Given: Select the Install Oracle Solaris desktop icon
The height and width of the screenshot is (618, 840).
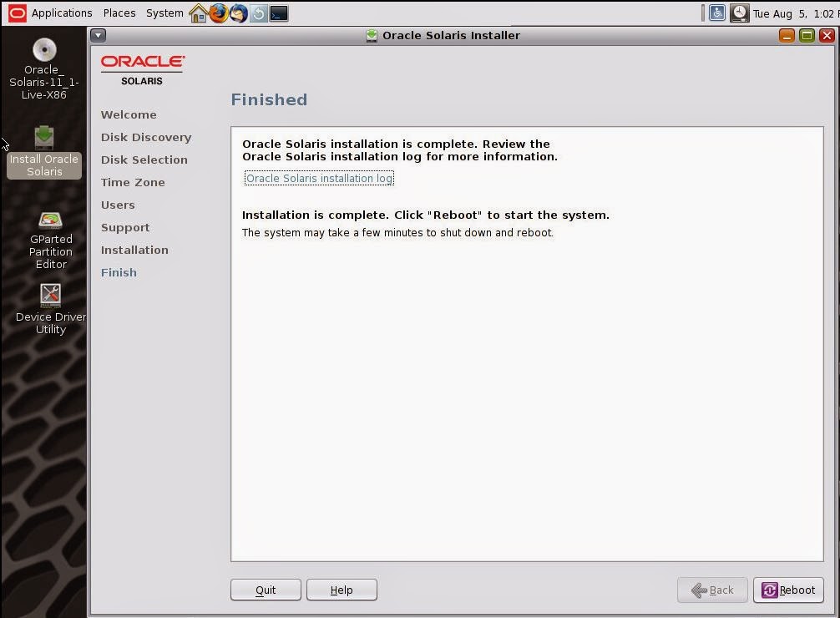Looking at the screenshot, I should [x=43, y=150].
